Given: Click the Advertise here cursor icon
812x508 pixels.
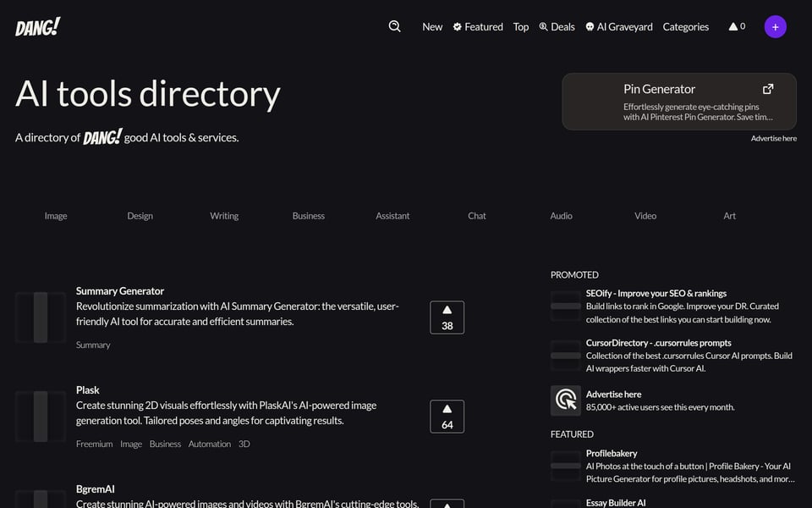Looking at the screenshot, I should (x=565, y=400).
